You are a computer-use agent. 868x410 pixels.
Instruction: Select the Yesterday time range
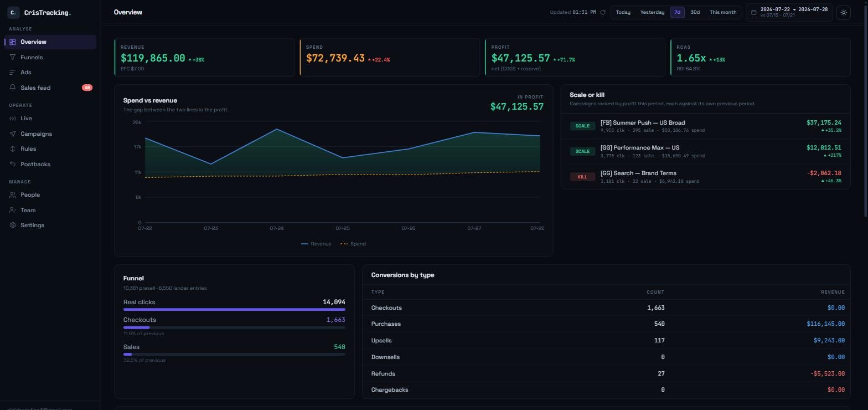[x=652, y=12]
